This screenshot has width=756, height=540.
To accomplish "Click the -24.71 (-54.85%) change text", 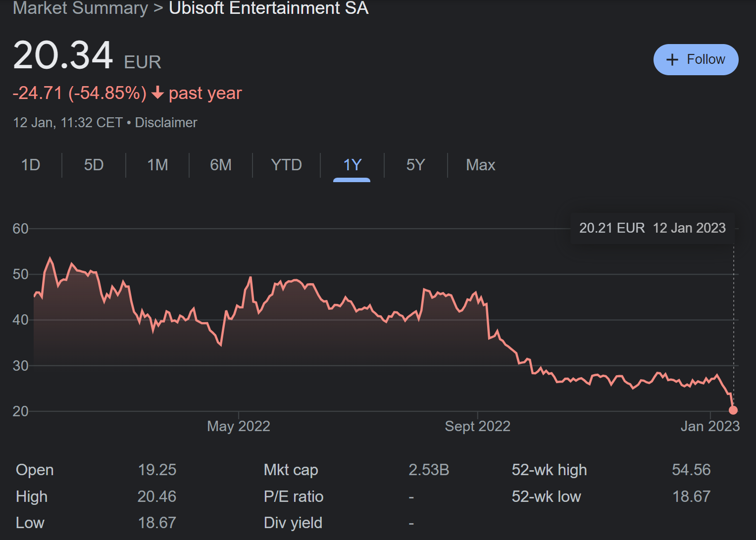I will (80, 93).
